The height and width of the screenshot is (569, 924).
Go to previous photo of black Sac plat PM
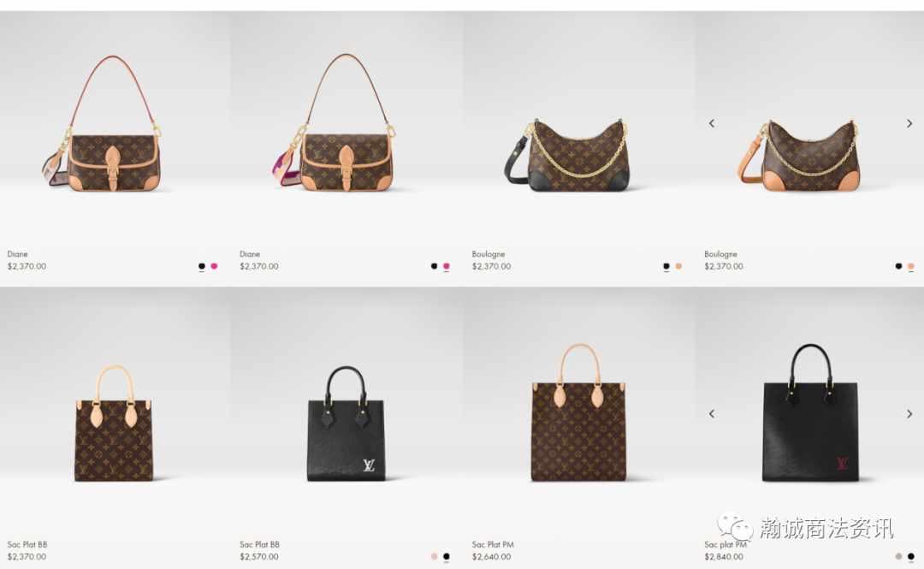click(712, 414)
